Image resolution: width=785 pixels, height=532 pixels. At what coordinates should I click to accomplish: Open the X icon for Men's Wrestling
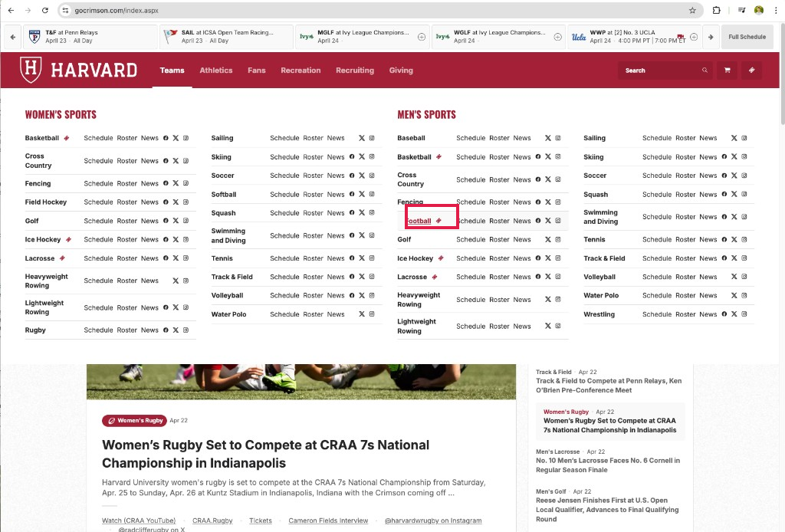[x=734, y=314]
